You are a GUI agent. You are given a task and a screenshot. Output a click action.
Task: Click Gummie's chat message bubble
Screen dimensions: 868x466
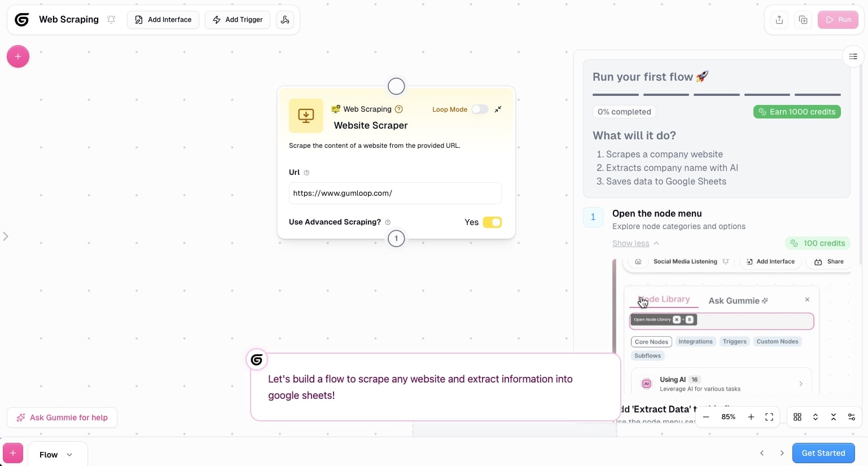tap(436, 387)
